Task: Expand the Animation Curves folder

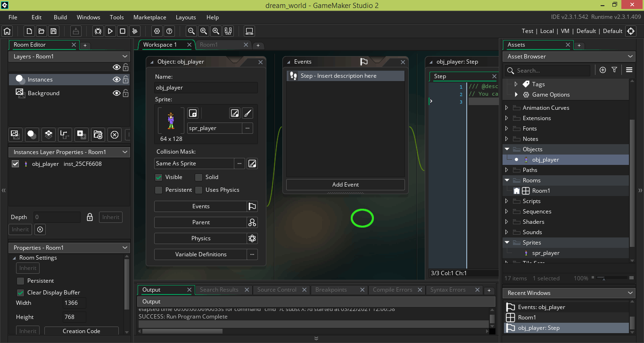Action: [507, 108]
